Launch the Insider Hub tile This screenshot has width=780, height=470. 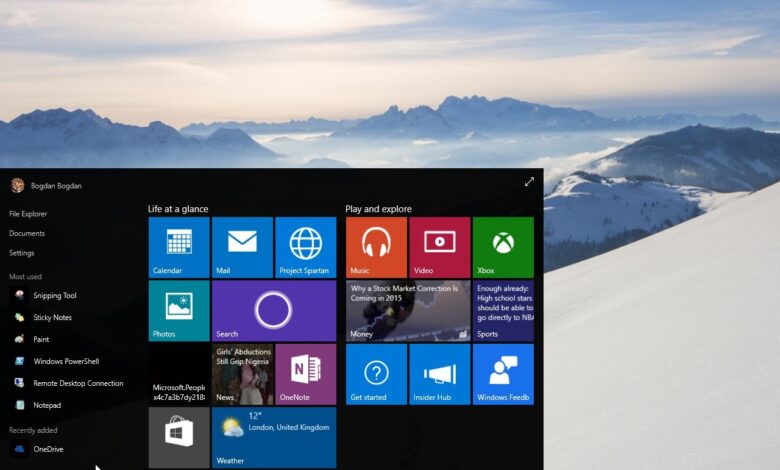[x=440, y=374]
